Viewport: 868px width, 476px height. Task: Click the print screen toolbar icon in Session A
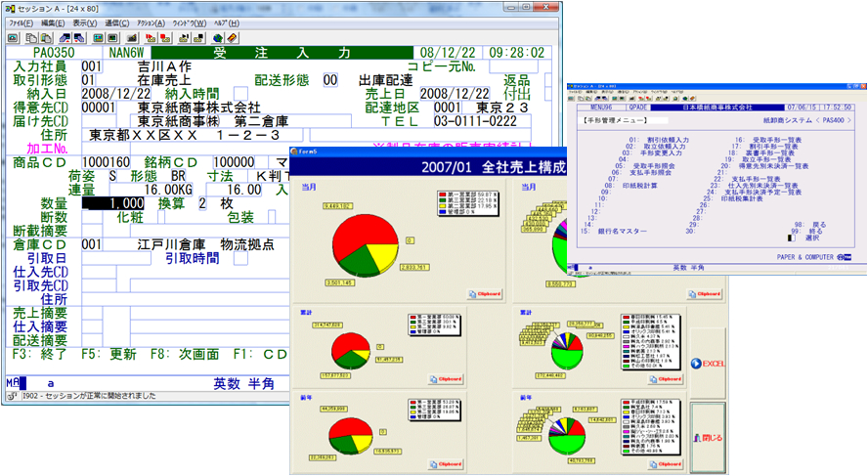coord(13,38)
